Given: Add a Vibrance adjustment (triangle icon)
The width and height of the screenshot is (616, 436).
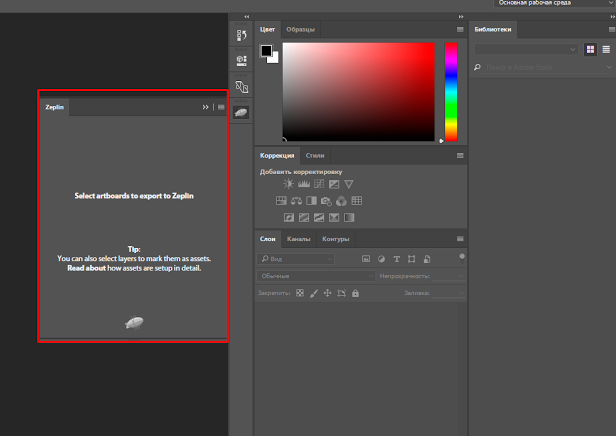Looking at the screenshot, I should tap(348, 184).
